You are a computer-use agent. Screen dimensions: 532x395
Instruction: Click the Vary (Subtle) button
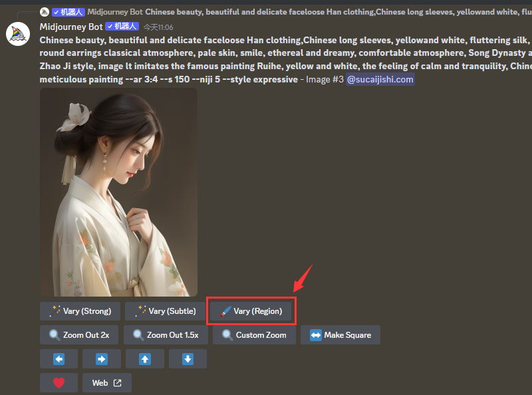tap(166, 311)
